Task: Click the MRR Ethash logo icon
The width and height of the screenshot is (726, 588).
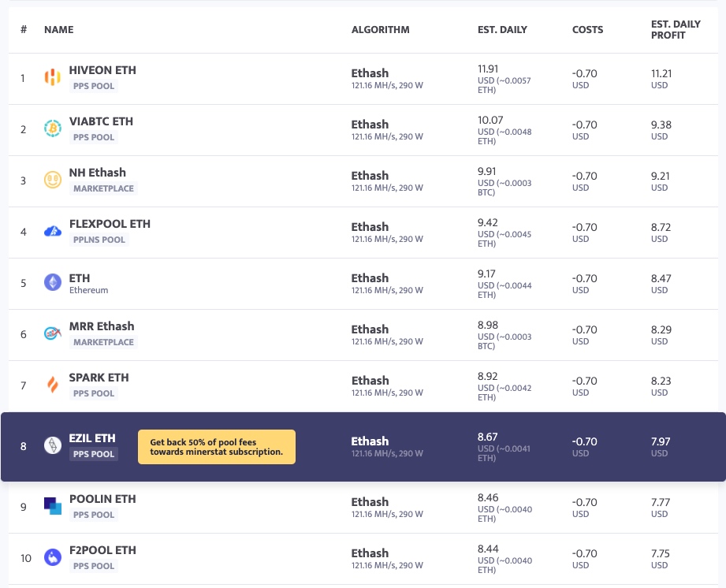Action: click(x=52, y=333)
